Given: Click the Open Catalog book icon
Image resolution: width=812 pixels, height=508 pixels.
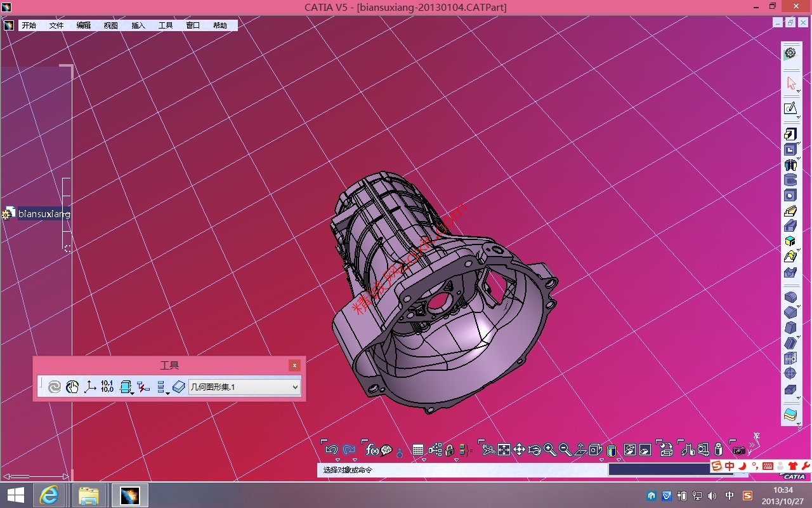Looking at the screenshot, I should (179, 387).
